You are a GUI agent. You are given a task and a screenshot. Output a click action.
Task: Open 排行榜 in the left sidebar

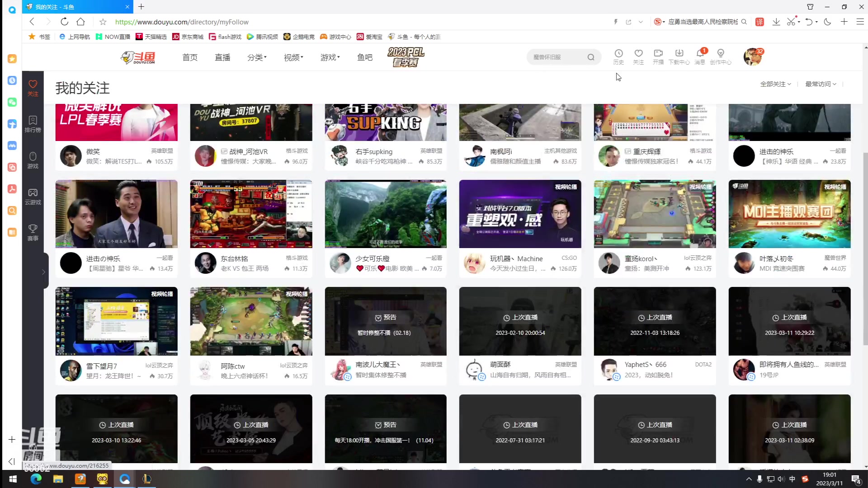(33, 124)
